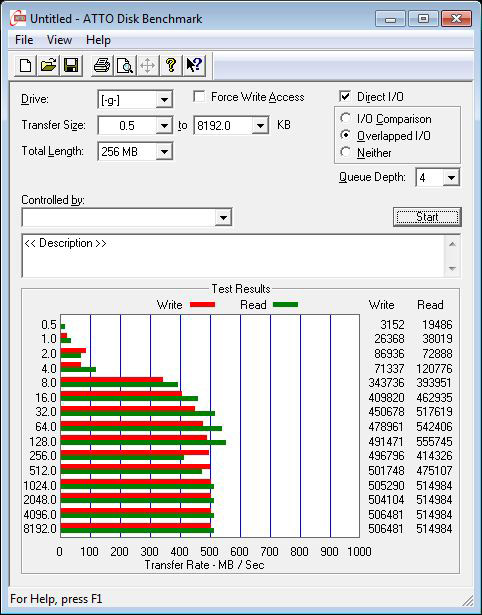Activate the context help pointer icon

click(x=194, y=65)
